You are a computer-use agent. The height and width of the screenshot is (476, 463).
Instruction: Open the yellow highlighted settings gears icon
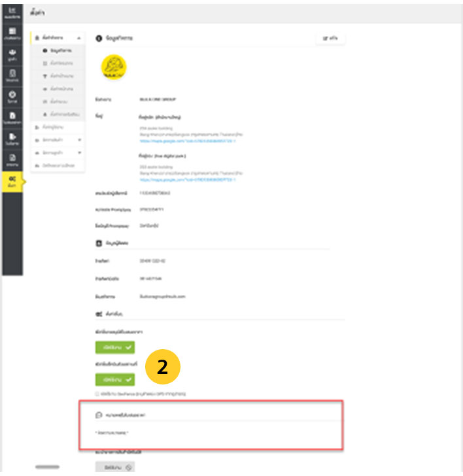11,181
